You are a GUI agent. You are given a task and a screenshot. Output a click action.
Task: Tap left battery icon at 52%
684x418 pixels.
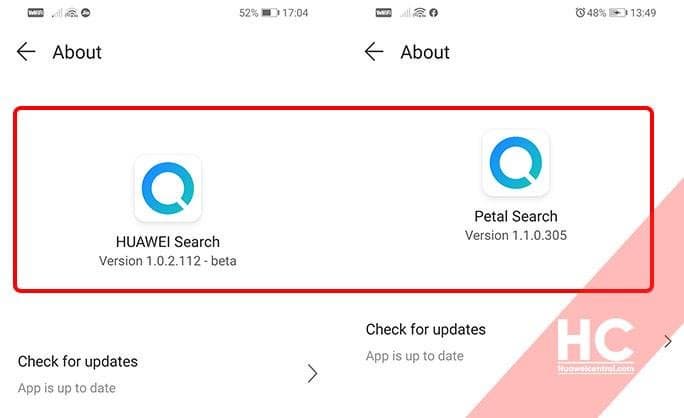[270, 13]
